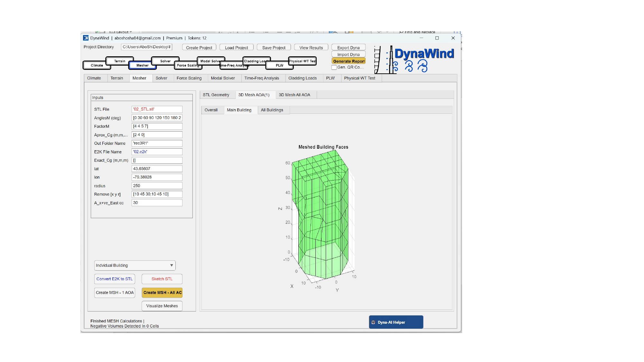The image size is (644, 362).
Task: Switch to the Force Scaling tab
Action: (189, 78)
